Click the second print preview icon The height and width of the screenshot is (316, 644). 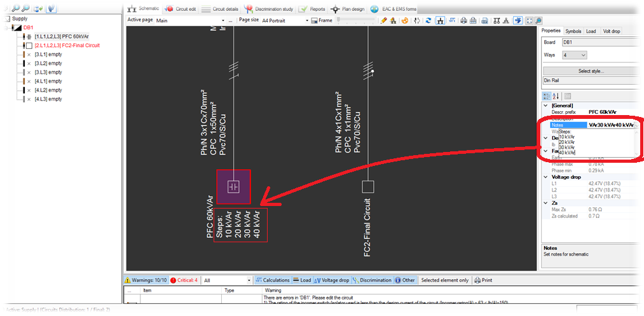point(473,20)
